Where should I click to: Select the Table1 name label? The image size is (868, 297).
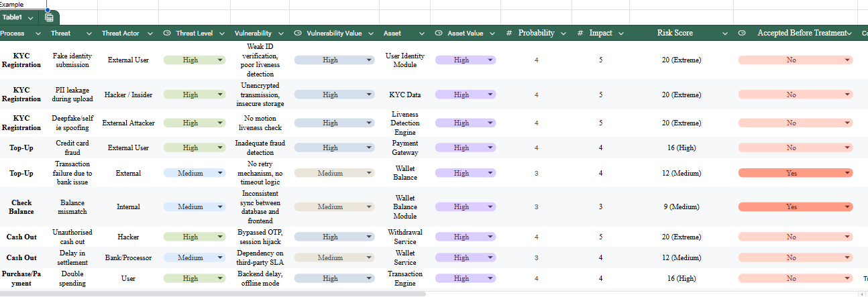tap(13, 18)
